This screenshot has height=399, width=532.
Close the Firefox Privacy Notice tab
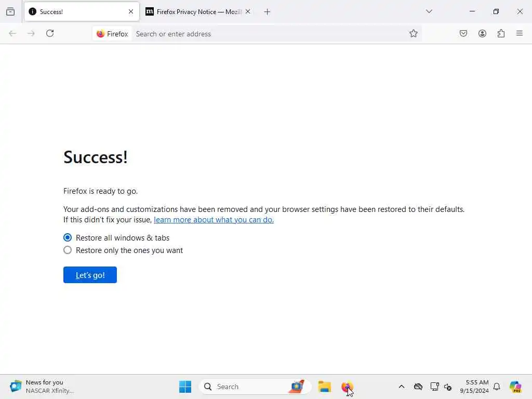coord(248,11)
